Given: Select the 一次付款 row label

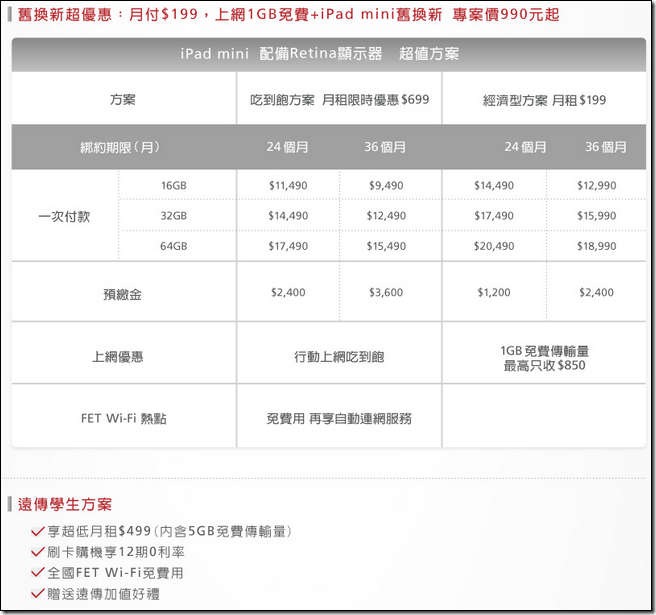Looking at the screenshot, I should [64, 216].
